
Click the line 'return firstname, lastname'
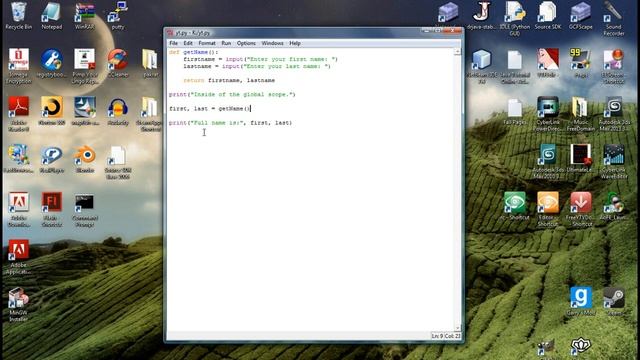229,80
